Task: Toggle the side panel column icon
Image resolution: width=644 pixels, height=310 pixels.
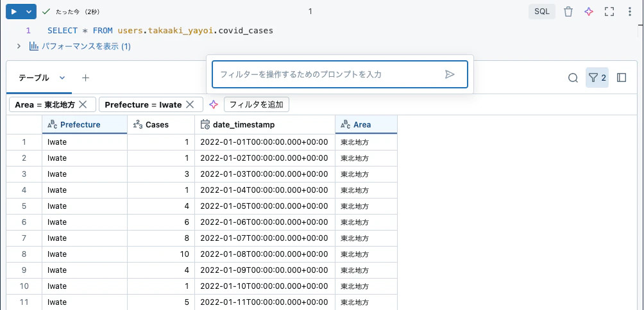Action: (622, 77)
